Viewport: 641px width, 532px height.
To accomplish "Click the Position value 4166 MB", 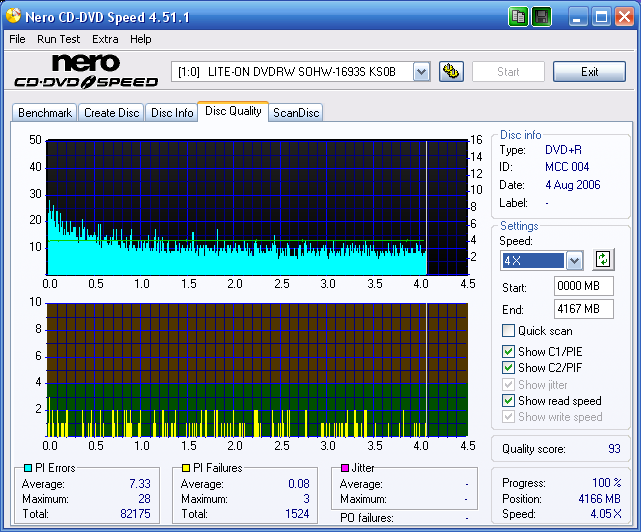I will [599, 499].
